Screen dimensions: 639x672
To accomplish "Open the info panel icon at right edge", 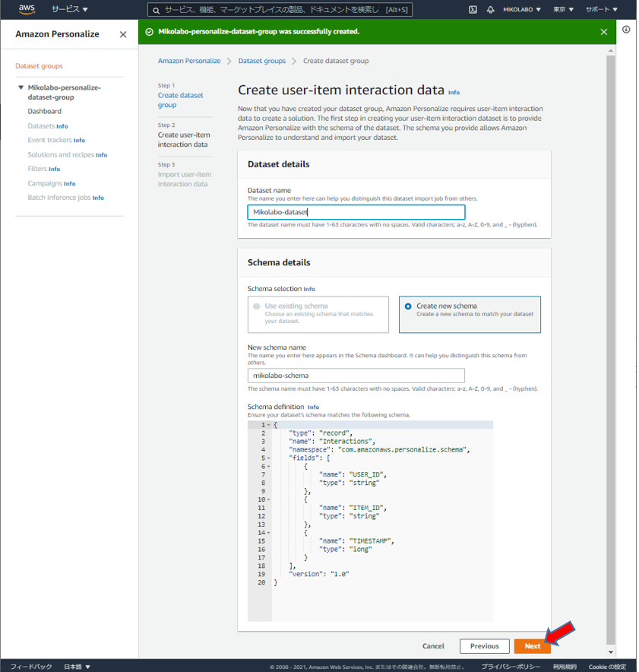I will pyautogui.click(x=628, y=30).
